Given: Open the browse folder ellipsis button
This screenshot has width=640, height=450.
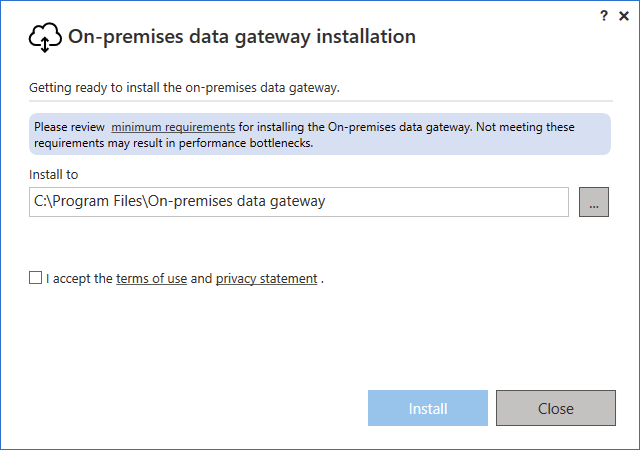Looking at the screenshot, I should (x=593, y=202).
